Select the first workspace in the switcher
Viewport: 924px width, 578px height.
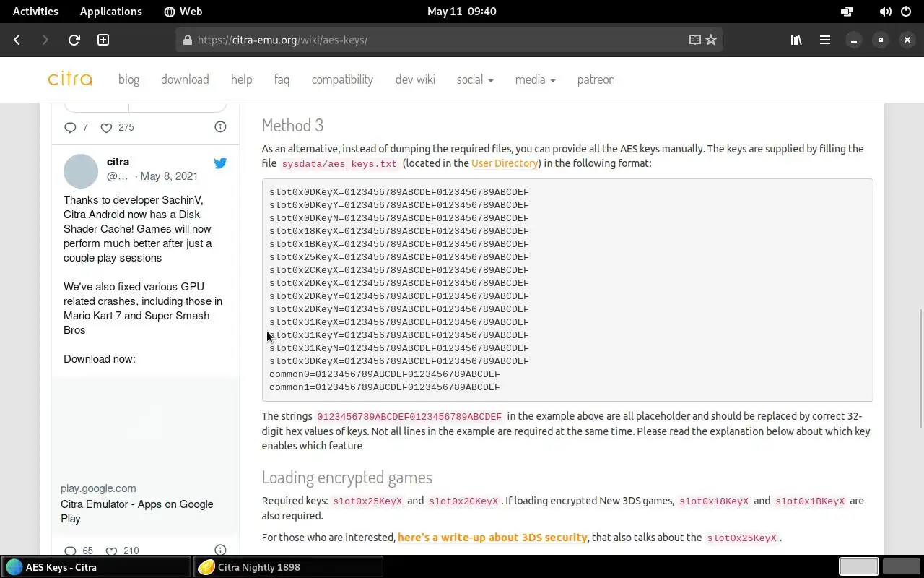[858, 567]
